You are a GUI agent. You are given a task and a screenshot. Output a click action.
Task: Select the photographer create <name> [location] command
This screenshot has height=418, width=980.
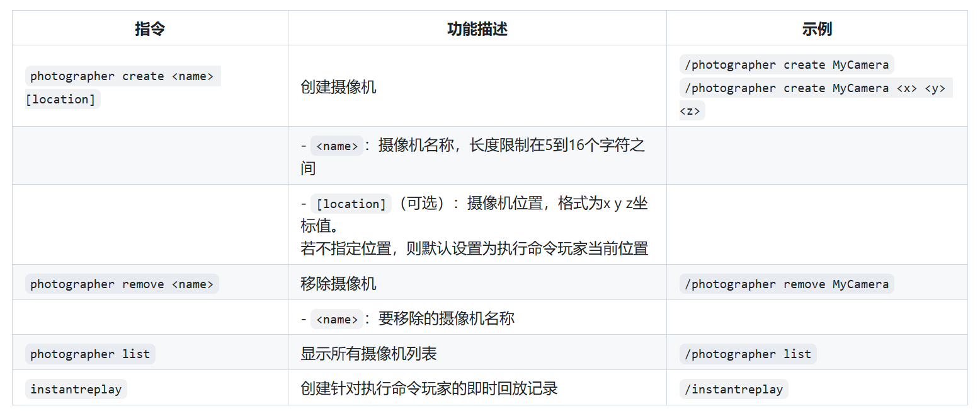click(x=122, y=77)
